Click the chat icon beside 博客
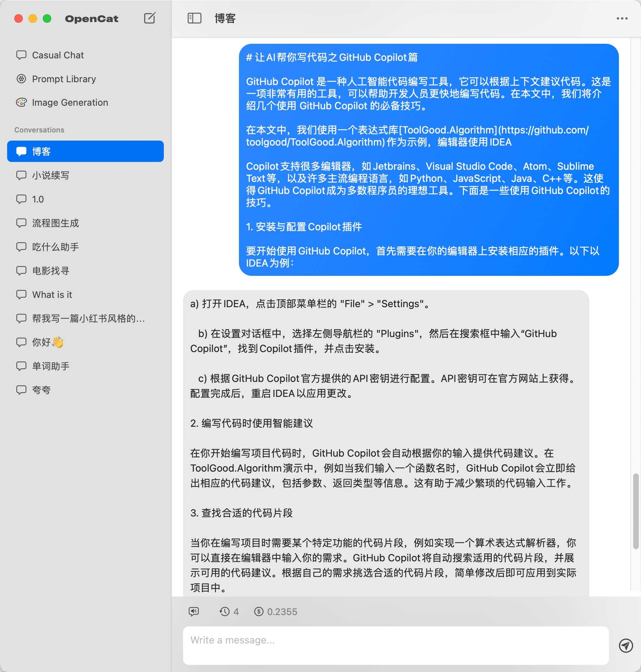The width and height of the screenshot is (641, 672). point(21,151)
